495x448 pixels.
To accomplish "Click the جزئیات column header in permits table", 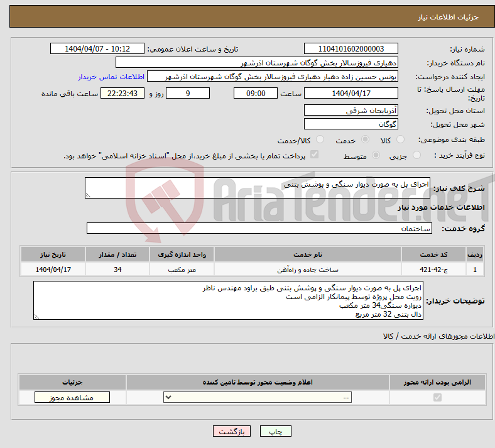I will click(x=72, y=382).
